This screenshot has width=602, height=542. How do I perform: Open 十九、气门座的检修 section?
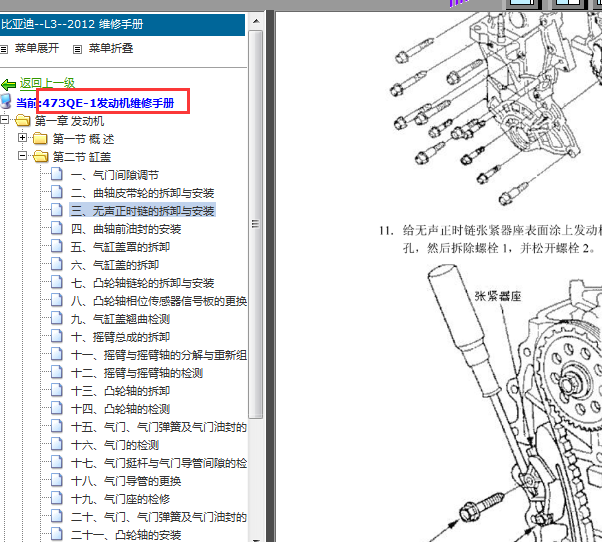120,499
